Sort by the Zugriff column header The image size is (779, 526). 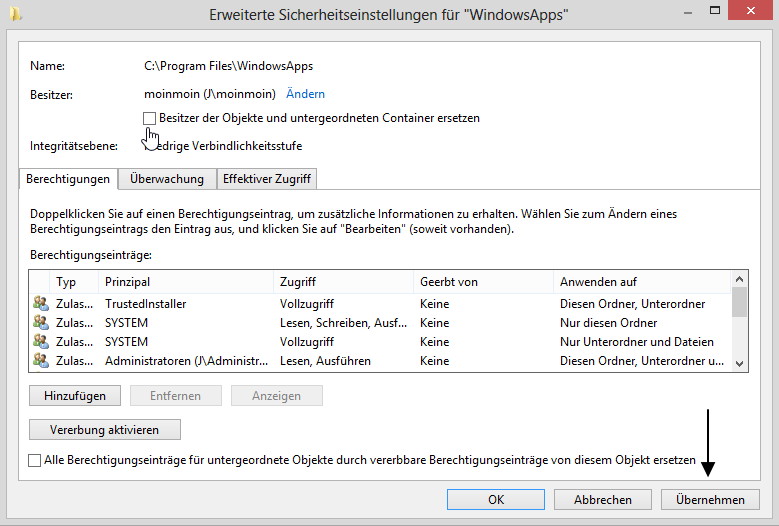click(x=343, y=282)
